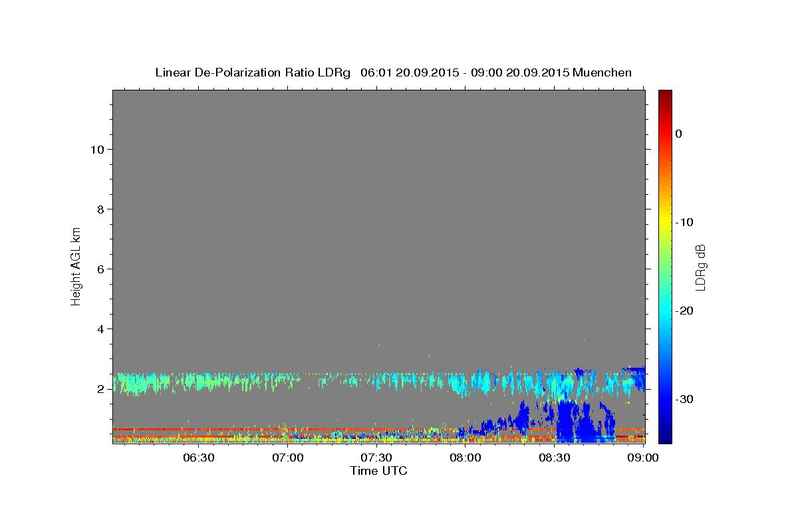Click the colorbar value label -10

[683, 222]
